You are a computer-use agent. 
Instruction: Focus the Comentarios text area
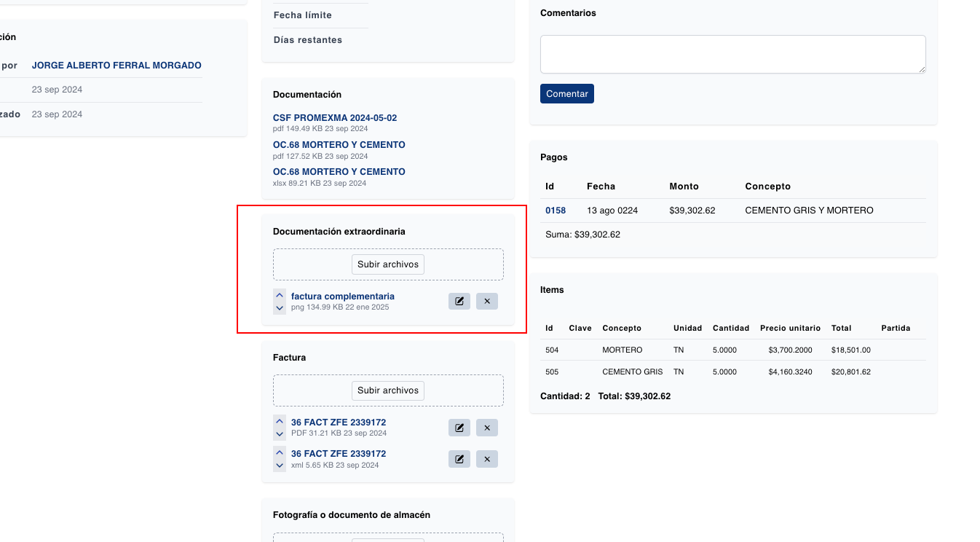[732, 54]
